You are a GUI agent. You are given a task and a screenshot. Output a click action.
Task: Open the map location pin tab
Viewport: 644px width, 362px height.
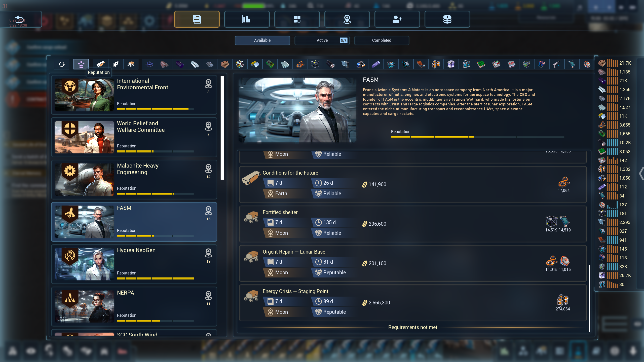[347, 19]
